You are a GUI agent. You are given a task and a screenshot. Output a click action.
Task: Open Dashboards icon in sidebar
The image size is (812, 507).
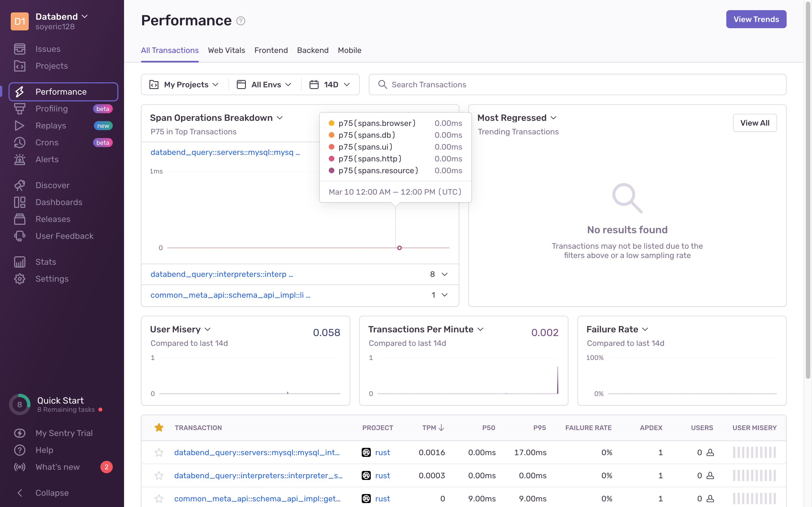click(x=19, y=202)
